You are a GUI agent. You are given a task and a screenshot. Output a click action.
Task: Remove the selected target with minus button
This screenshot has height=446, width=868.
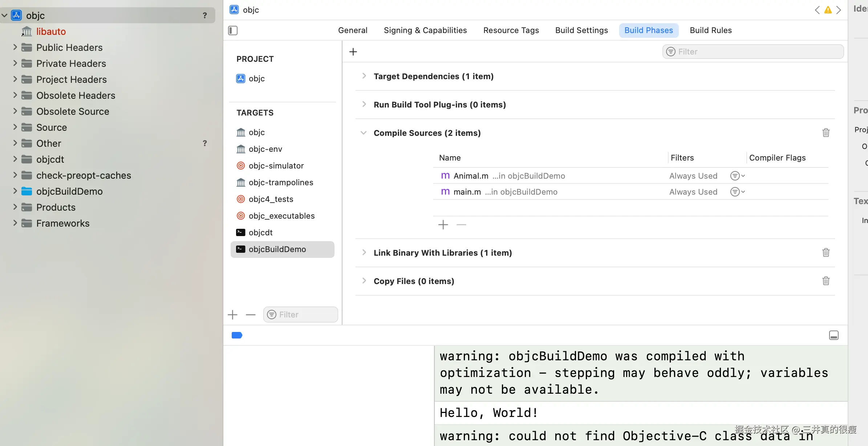pos(251,315)
